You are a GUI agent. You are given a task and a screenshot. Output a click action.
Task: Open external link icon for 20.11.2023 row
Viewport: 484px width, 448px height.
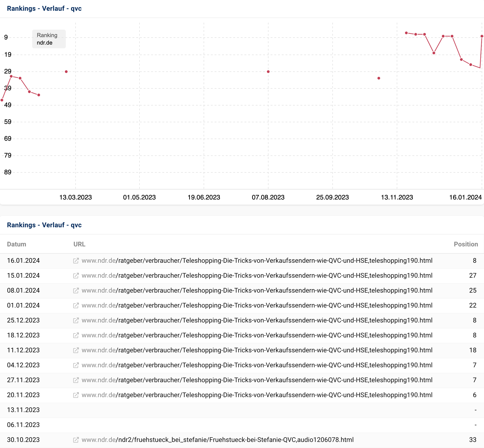click(76, 395)
